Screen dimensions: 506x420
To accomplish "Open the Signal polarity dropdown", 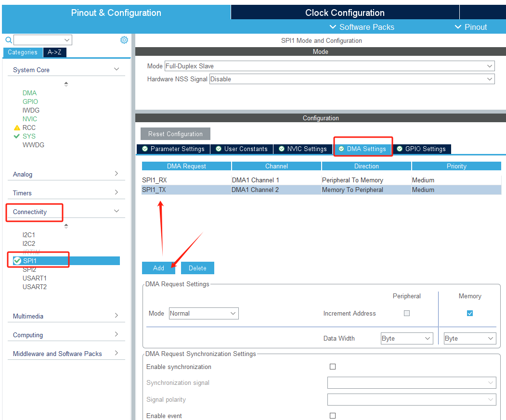I will coord(412,399).
